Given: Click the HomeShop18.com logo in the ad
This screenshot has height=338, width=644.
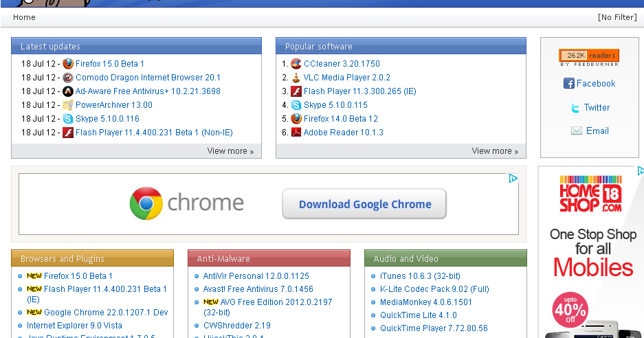Looking at the screenshot, I should [x=590, y=194].
